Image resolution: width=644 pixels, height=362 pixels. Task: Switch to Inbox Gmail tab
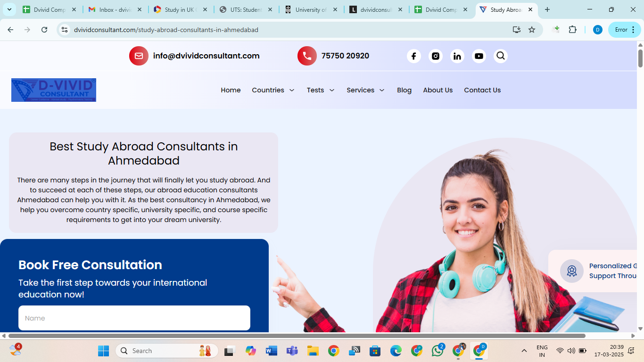click(x=115, y=9)
